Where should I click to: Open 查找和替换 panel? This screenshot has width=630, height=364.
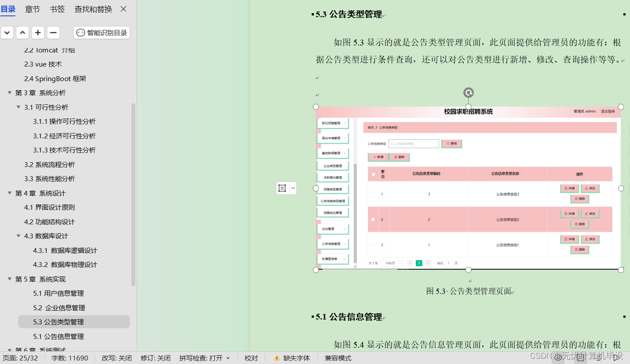click(93, 9)
